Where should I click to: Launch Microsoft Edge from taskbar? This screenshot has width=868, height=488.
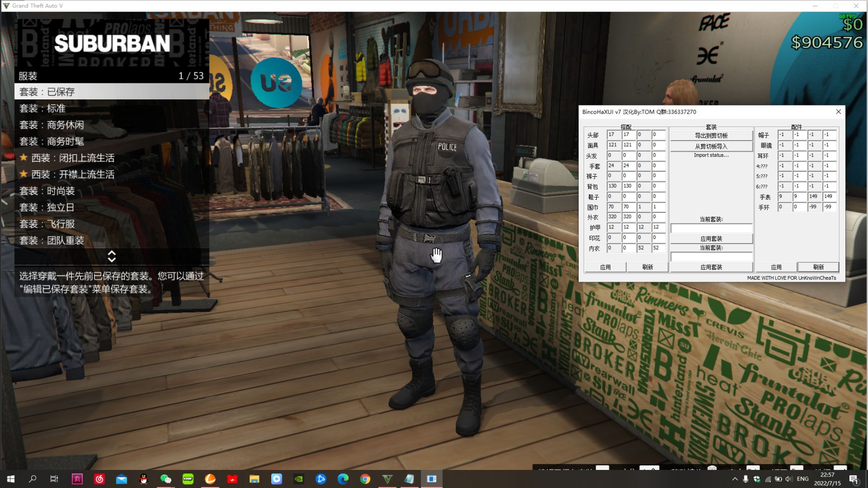click(343, 479)
